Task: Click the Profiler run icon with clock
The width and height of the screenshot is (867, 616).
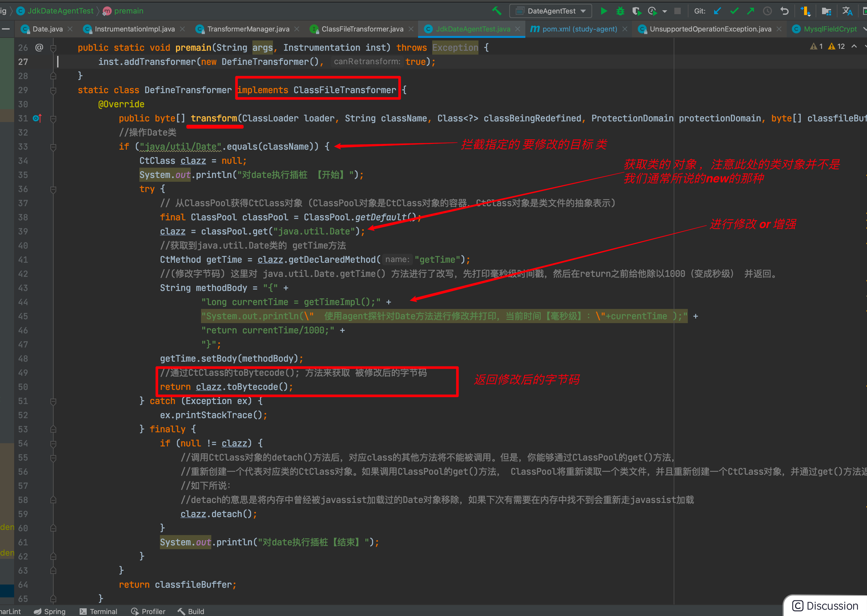Action: (x=653, y=11)
